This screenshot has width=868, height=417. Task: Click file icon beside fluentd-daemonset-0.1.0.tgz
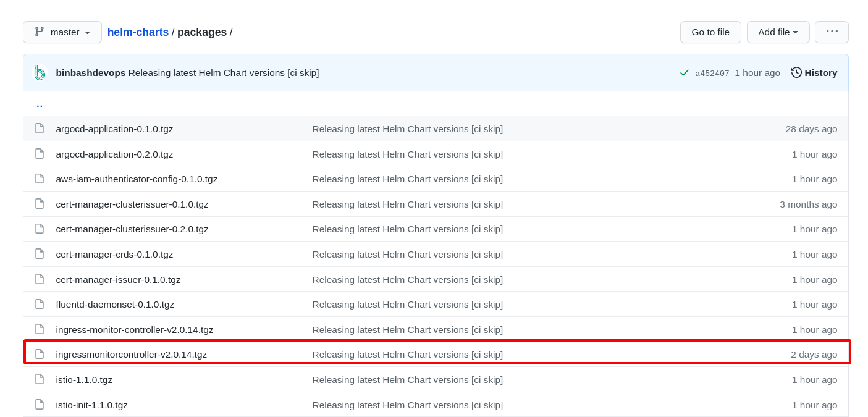pyautogui.click(x=40, y=304)
